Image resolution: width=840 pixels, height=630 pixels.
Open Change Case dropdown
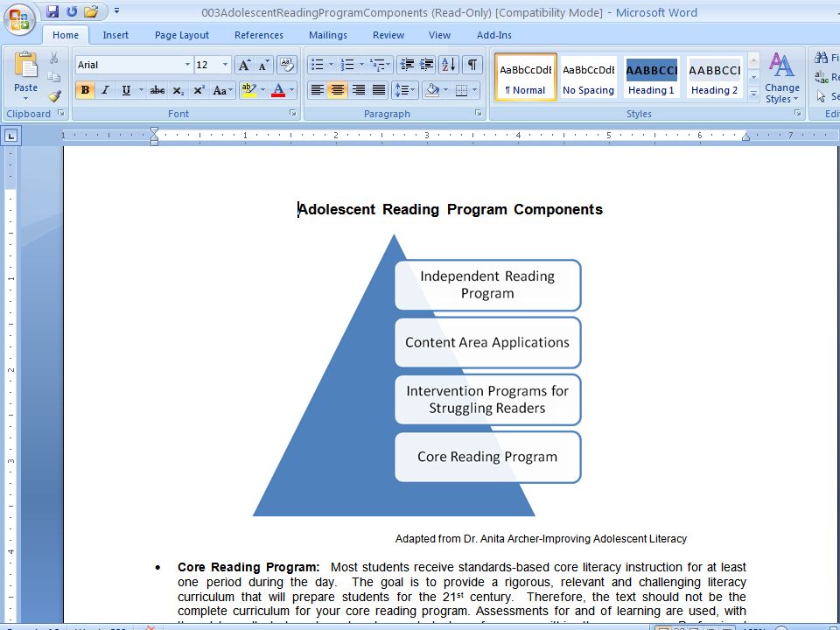point(222,90)
